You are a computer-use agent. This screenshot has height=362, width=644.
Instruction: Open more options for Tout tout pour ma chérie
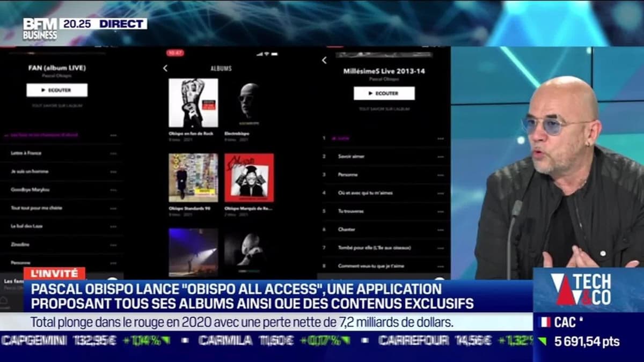113,208
